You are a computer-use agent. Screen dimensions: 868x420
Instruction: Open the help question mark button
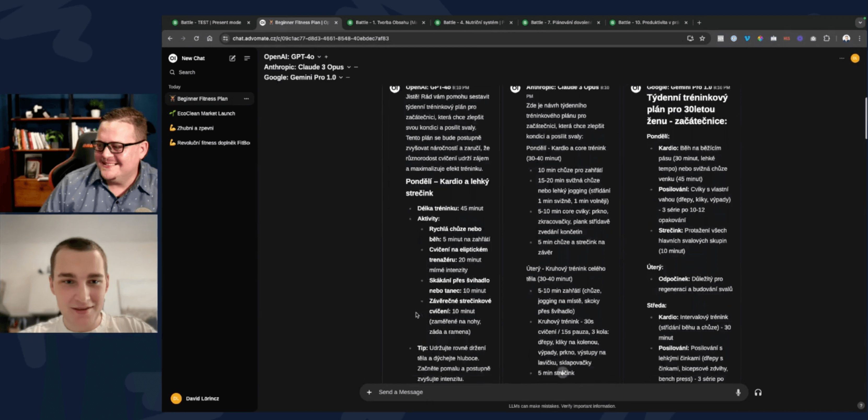[x=861, y=406]
